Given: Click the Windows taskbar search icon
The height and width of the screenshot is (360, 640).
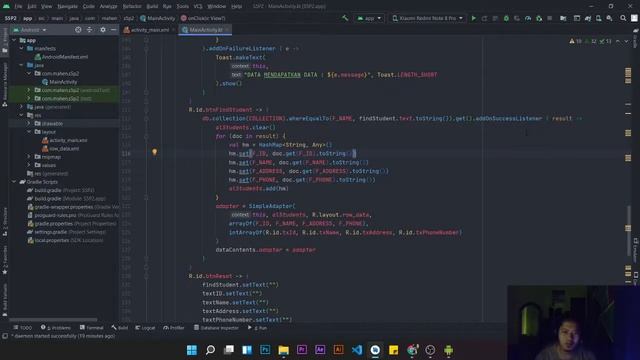Looking at the screenshot, I should click(210, 350).
